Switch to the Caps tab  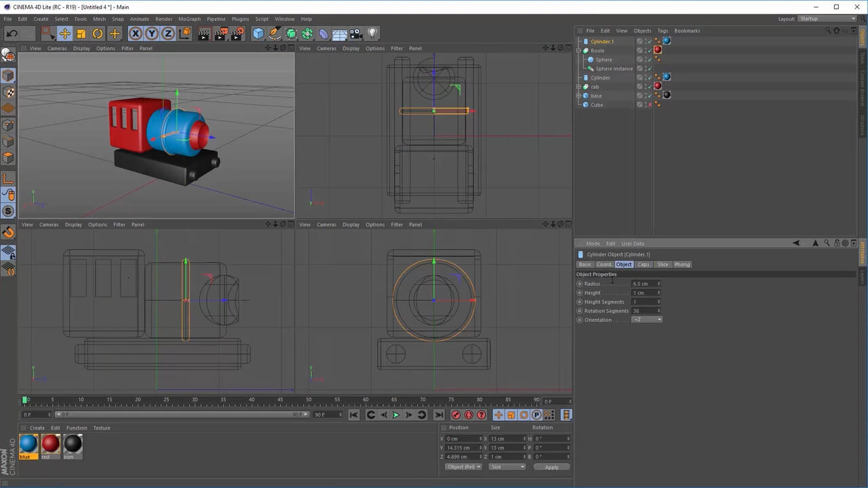click(644, 264)
